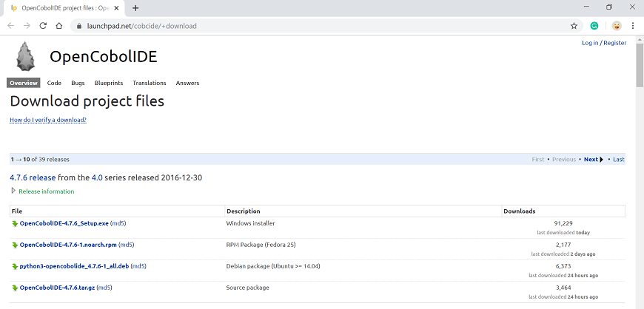The image size is (644, 309).
Task: Go to the Translations tab
Action: pos(149,83)
